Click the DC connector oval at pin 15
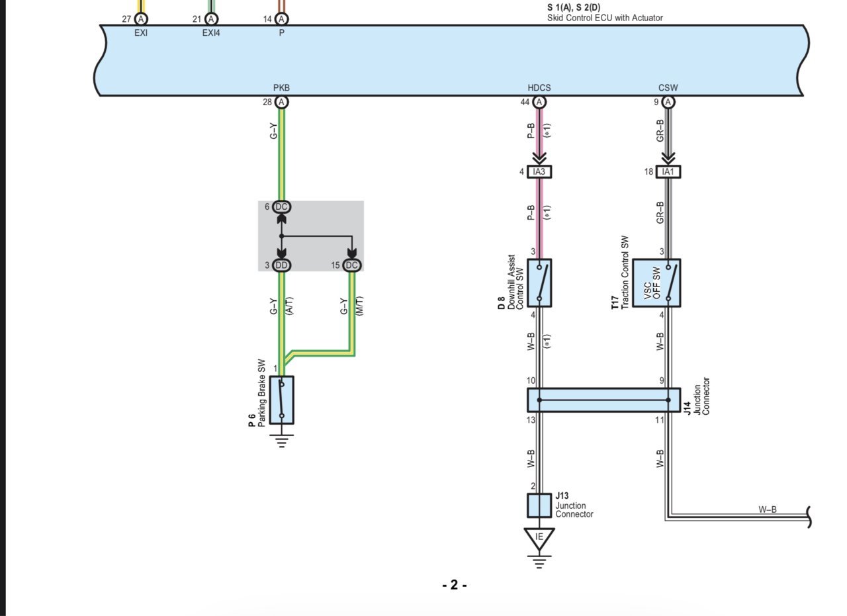847x616 pixels. pyautogui.click(x=352, y=265)
